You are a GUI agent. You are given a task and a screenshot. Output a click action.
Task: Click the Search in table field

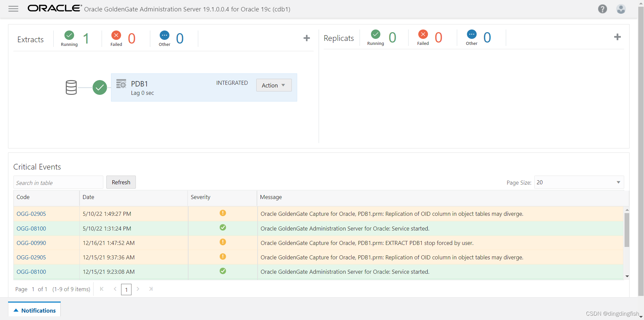58,182
